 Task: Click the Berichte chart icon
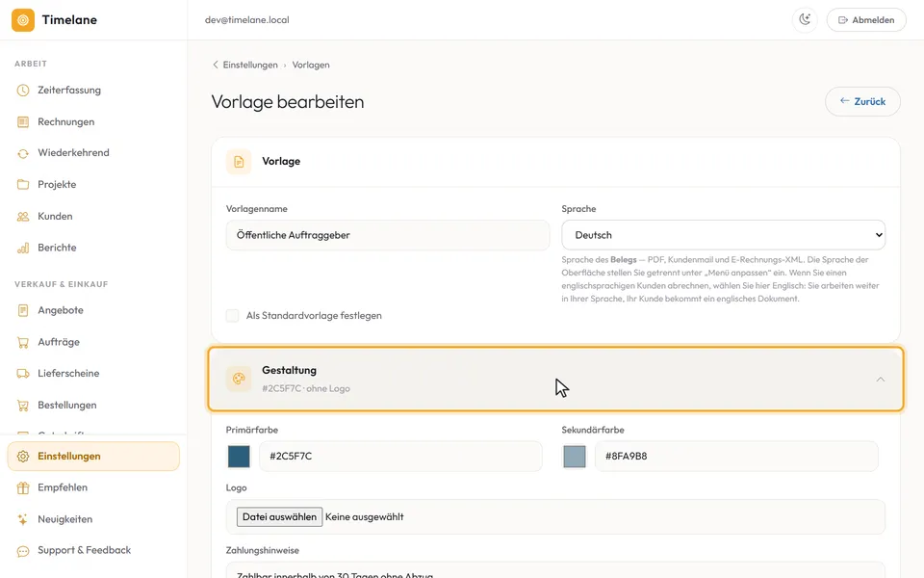click(x=23, y=248)
